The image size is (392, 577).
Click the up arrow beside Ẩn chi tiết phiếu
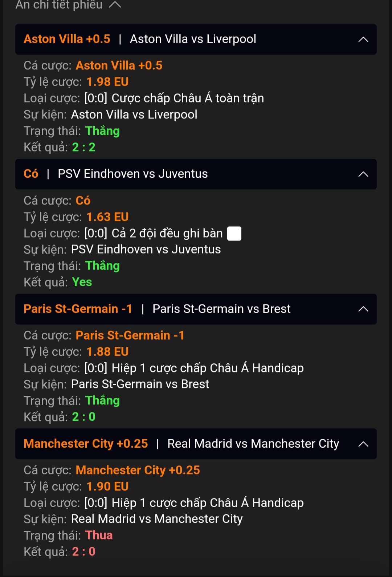point(115,5)
